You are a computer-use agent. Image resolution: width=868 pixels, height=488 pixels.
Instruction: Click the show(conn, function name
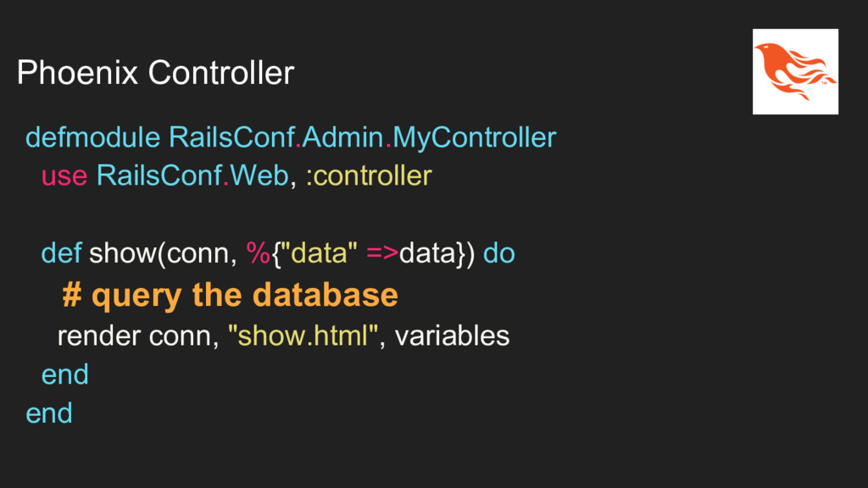[164, 253]
